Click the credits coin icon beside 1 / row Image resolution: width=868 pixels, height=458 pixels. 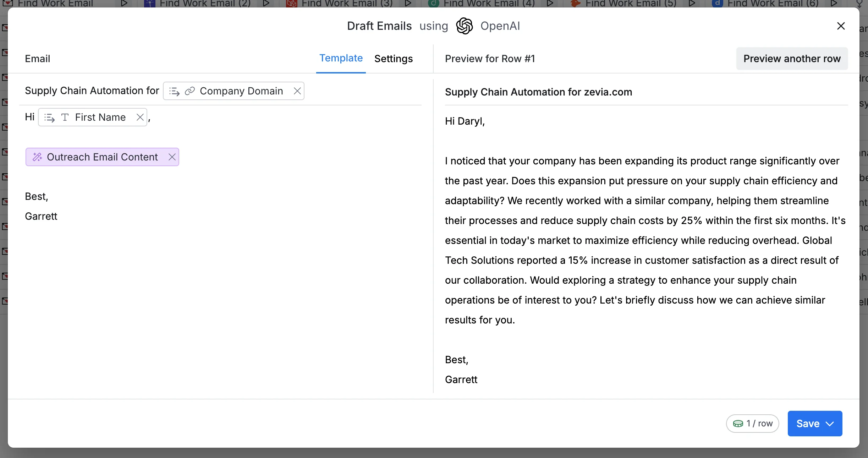pyautogui.click(x=738, y=424)
